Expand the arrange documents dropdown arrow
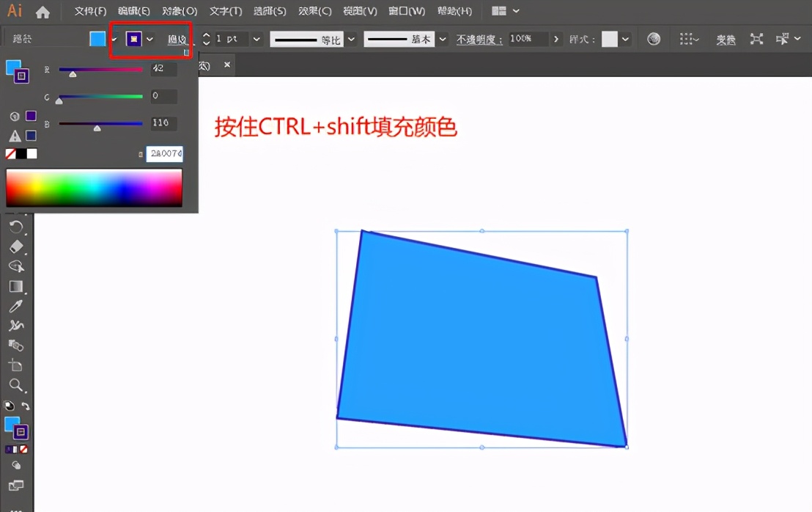Screen dimensions: 812x512 pyautogui.click(x=516, y=11)
